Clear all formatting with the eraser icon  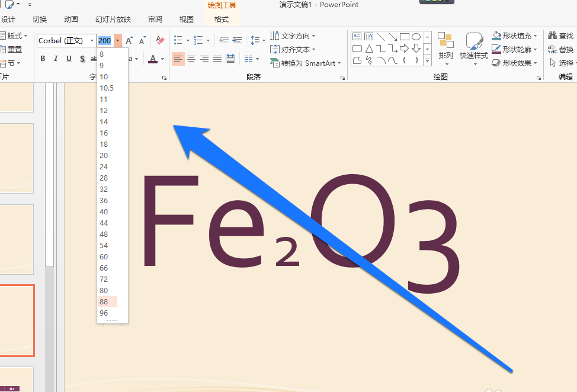pyautogui.click(x=160, y=40)
